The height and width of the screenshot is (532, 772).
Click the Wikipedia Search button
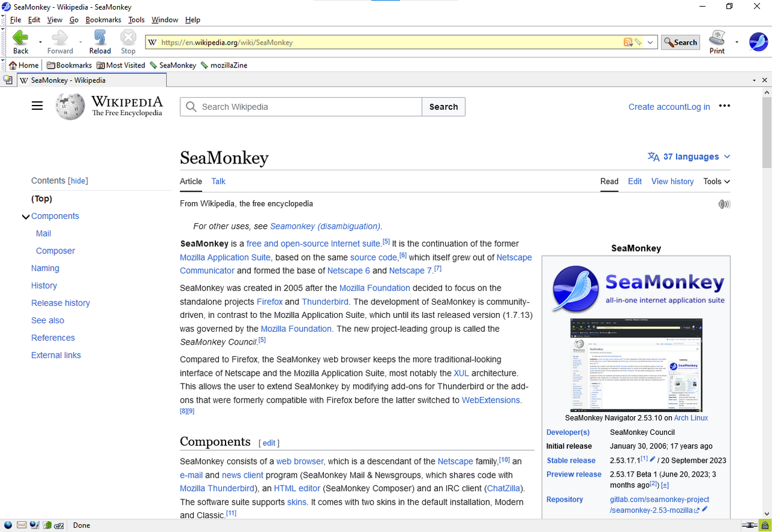(x=443, y=107)
